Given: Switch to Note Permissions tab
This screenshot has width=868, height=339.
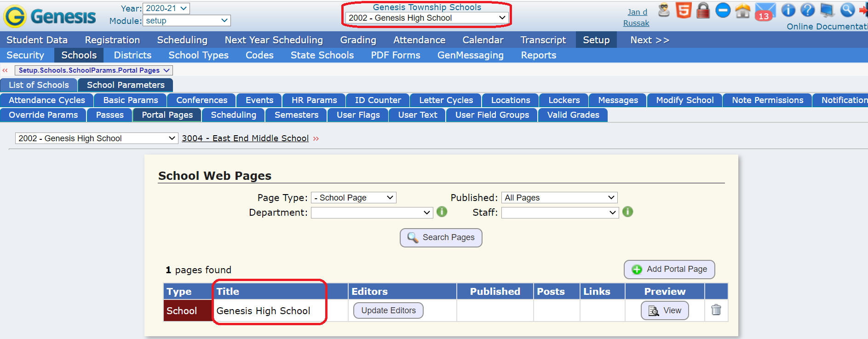Looking at the screenshot, I should tap(767, 100).
